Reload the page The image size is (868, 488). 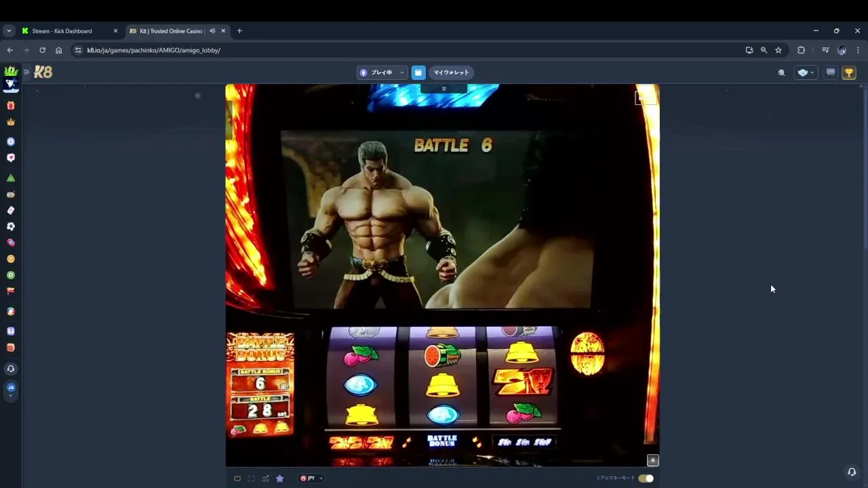pyautogui.click(x=42, y=50)
